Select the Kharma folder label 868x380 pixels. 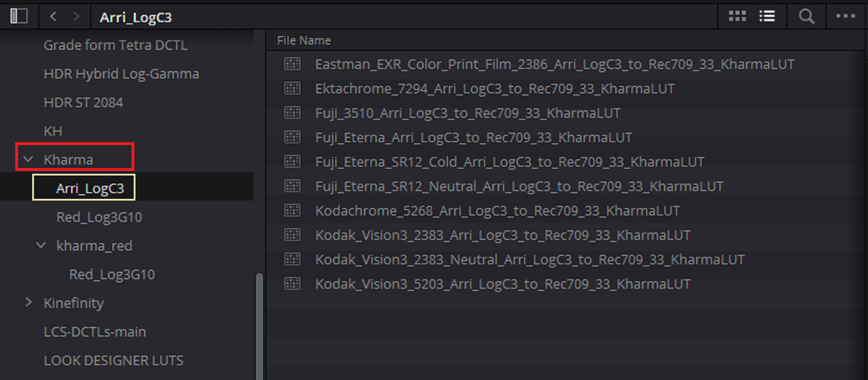point(68,159)
